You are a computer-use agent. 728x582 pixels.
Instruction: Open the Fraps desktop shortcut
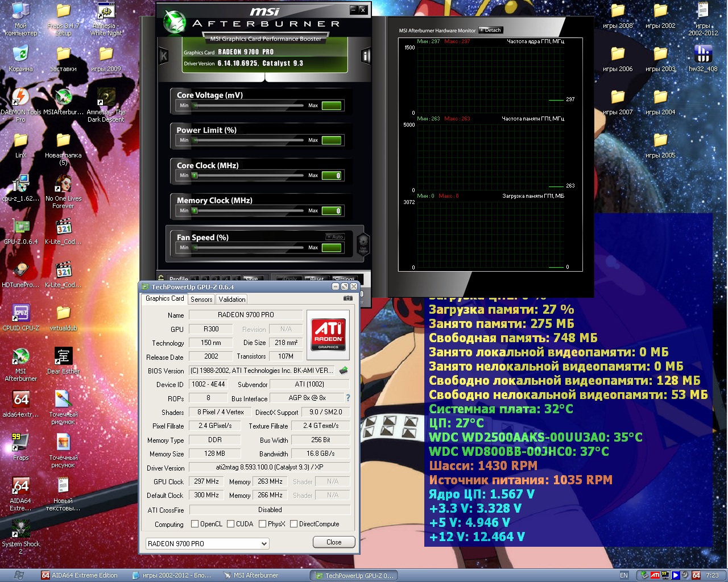pyautogui.click(x=20, y=448)
